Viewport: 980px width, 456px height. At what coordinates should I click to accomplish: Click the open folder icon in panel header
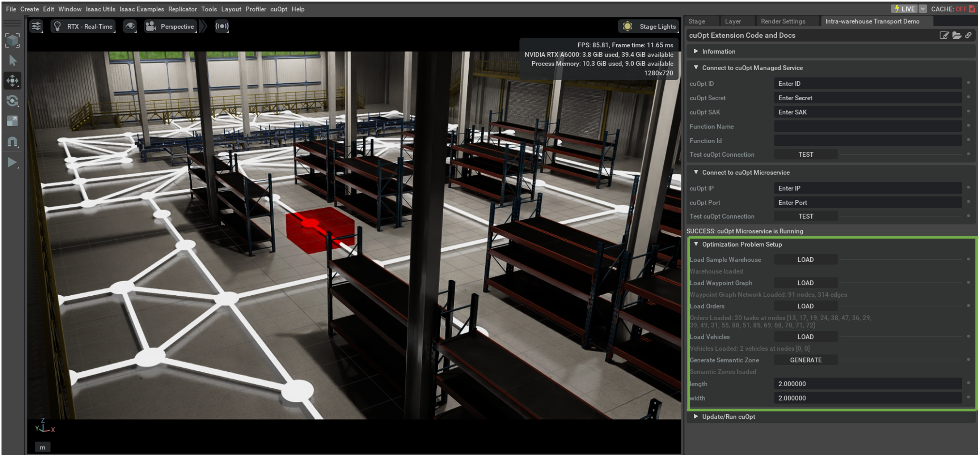(957, 35)
